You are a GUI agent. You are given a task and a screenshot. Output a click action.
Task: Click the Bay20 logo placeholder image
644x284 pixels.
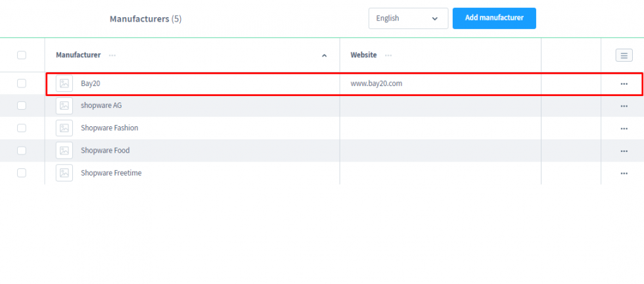tap(64, 83)
